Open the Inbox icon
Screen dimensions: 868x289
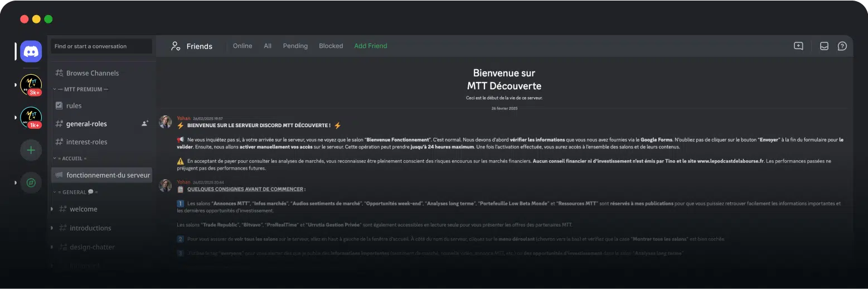[x=824, y=46]
